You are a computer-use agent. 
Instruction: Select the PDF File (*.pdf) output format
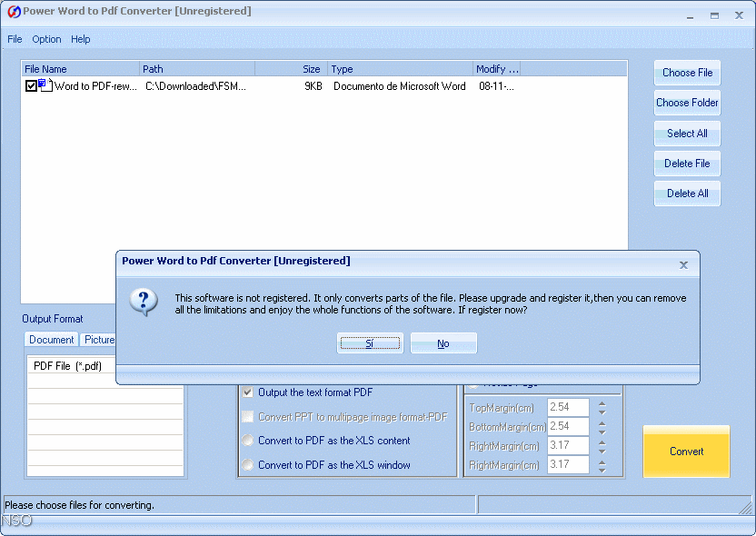pos(70,365)
